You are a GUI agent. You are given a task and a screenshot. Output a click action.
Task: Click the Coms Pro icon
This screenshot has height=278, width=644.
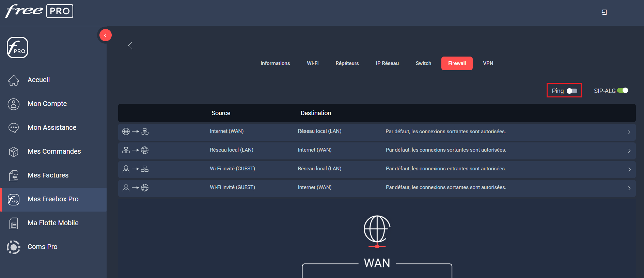(14, 247)
